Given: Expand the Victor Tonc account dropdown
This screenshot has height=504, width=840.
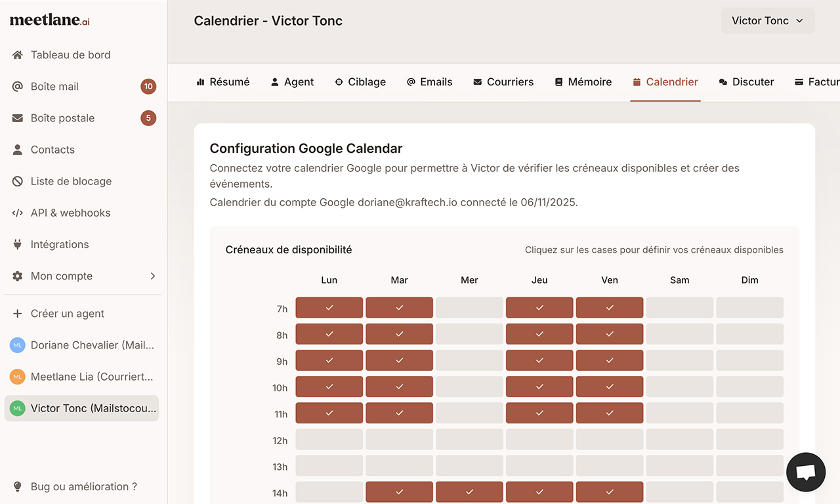Looking at the screenshot, I should [x=768, y=20].
